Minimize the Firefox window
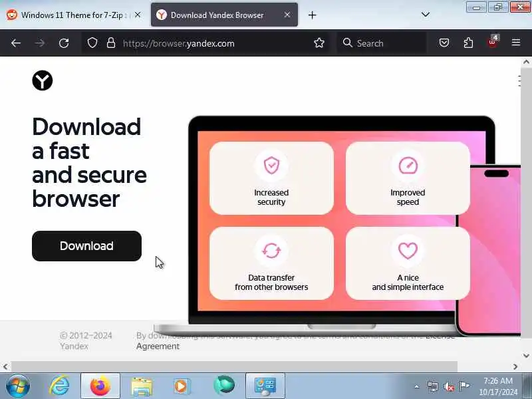The width and height of the screenshot is (532, 399). pyautogui.click(x=476, y=7)
